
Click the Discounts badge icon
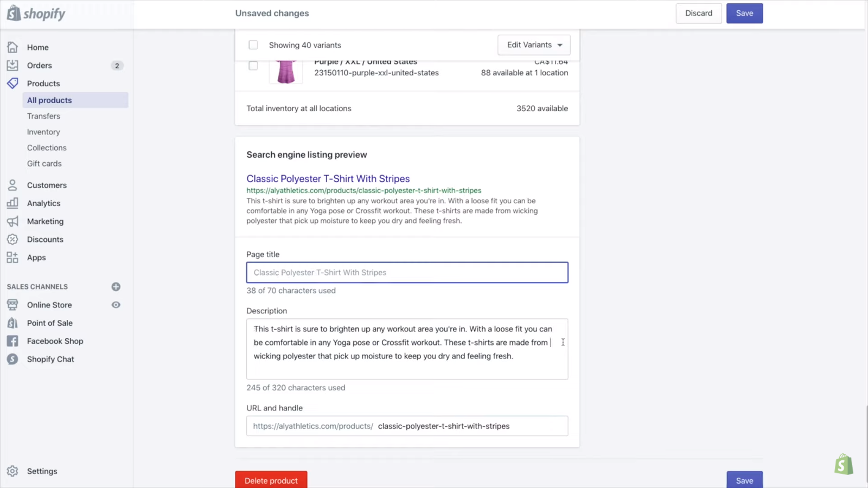(x=12, y=240)
